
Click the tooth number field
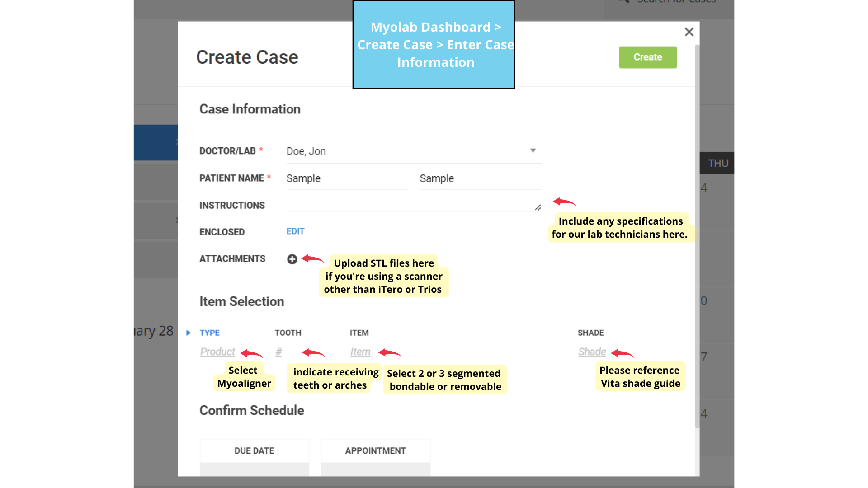pos(278,352)
